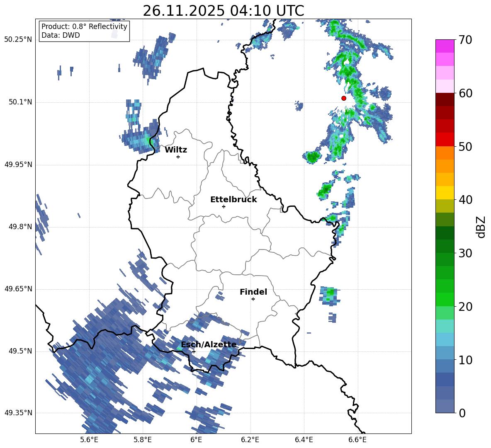The height and width of the screenshot is (448, 491).
Task: Select the Ettelbruck city label
Action: 233,200
